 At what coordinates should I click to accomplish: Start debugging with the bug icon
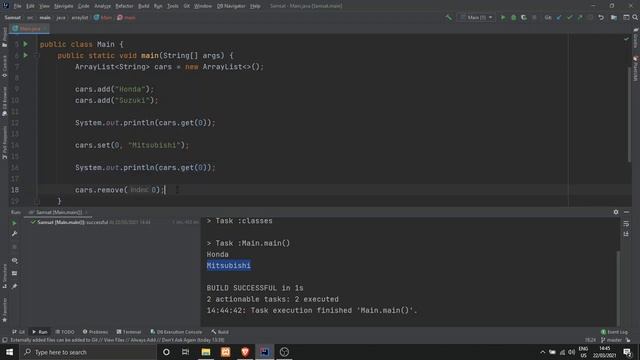[513, 18]
